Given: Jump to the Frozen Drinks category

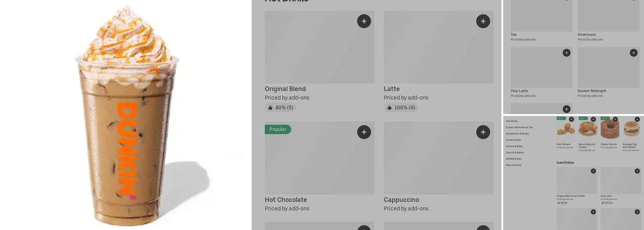Looking at the screenshot, I should point(513,140).
